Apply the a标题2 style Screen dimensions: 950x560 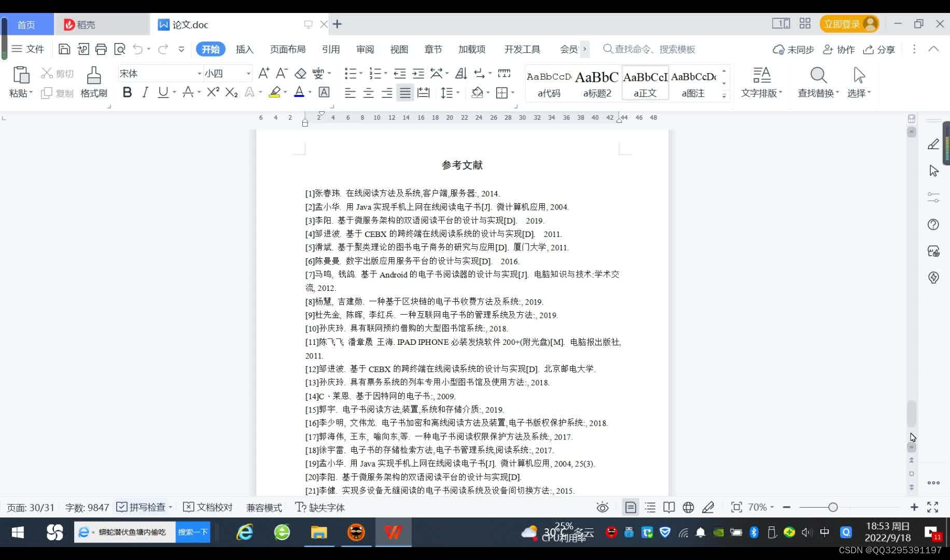pos(597,82)
